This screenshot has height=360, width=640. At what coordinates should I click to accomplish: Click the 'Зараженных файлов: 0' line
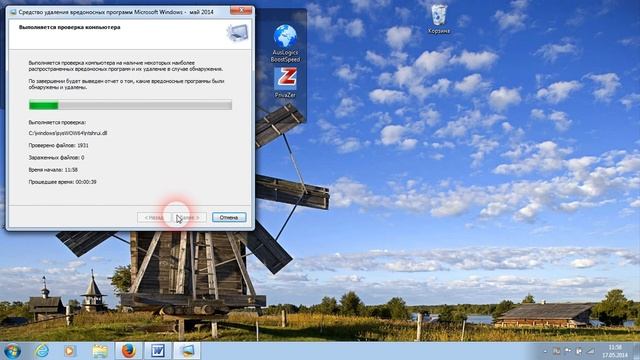pyautogui.click(x=56, y=158)
